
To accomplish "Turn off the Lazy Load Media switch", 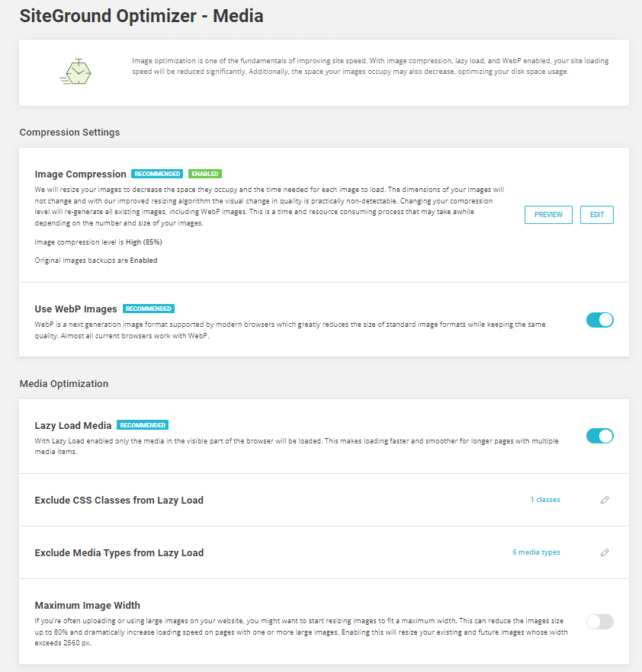I will point(599,436).
